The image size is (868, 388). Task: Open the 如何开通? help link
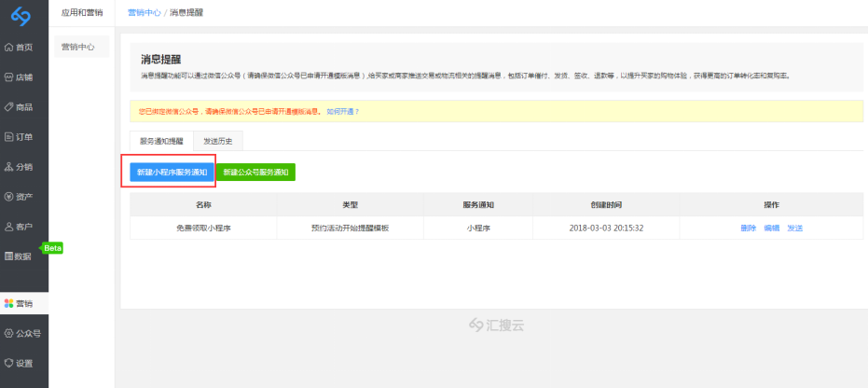(342, 111)
